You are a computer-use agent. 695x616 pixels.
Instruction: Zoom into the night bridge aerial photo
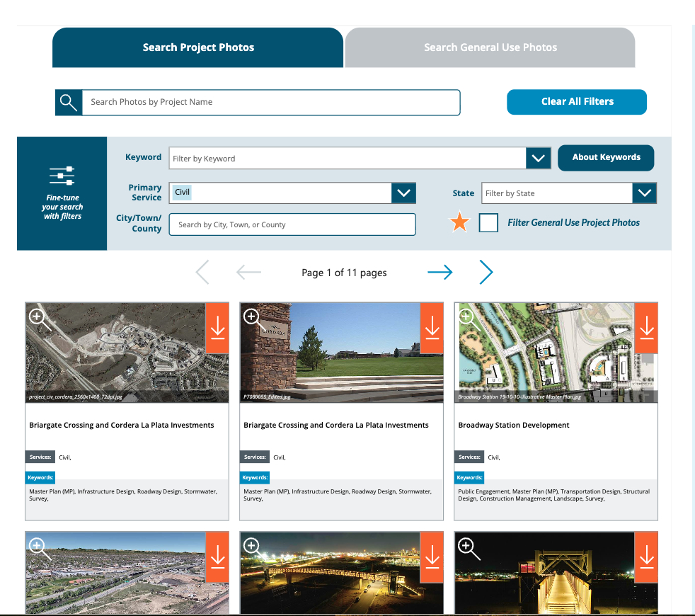(254, 549)
